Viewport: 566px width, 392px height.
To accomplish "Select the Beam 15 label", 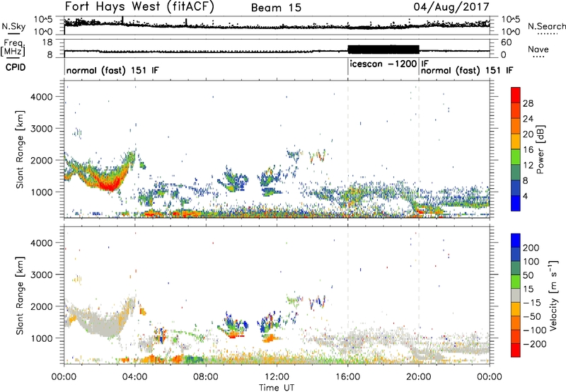I will pos(276,8).
